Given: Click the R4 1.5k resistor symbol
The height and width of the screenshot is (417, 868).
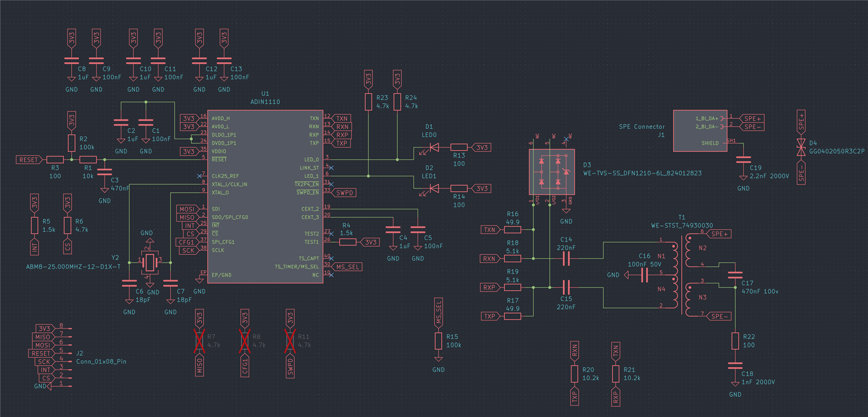Looking at the screenshot, I should pyautogui.click(x=348, y=242).
